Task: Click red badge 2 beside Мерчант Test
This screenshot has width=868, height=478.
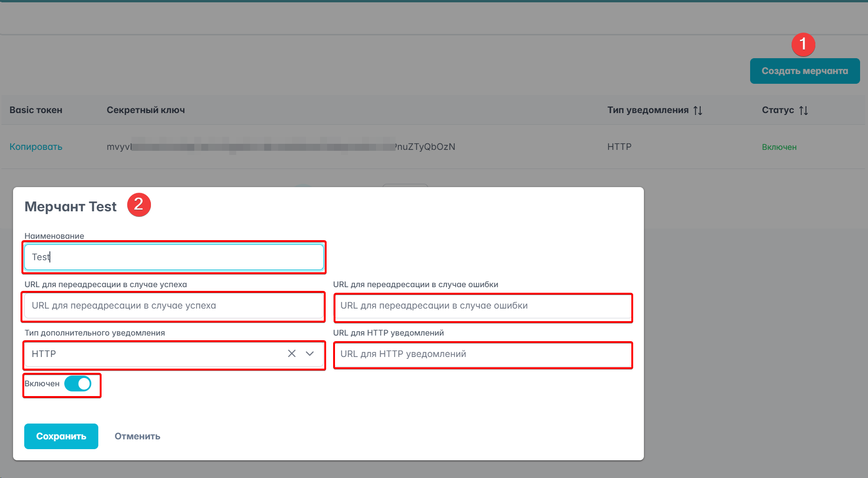Action: (139, 205)
